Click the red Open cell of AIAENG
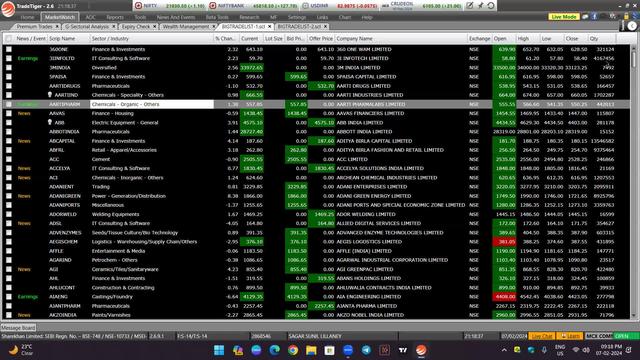 (504, 296)
